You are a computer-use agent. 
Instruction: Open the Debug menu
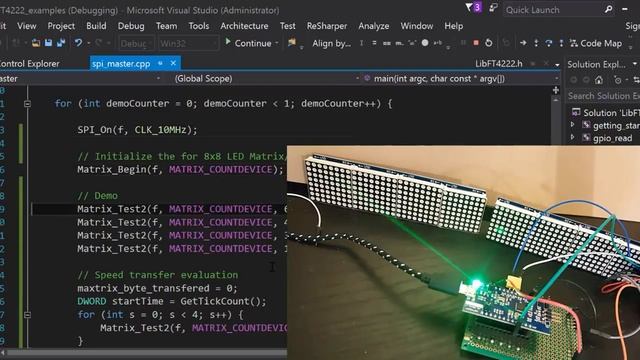click(x=131, y=26)
